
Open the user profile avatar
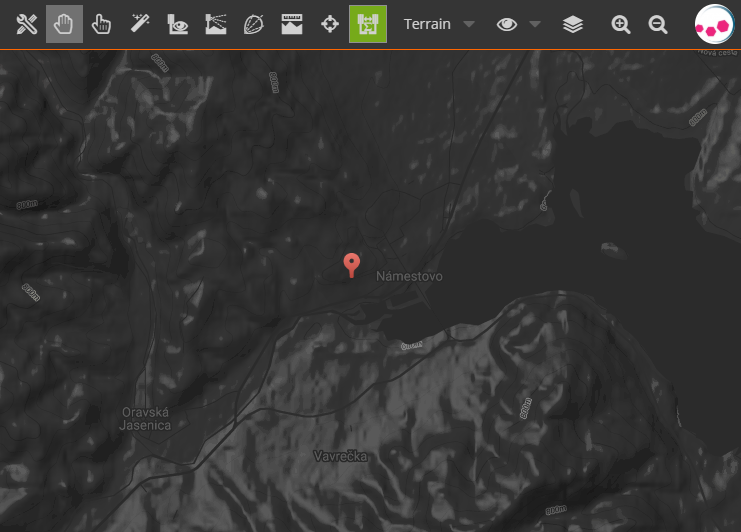point(714,25)
